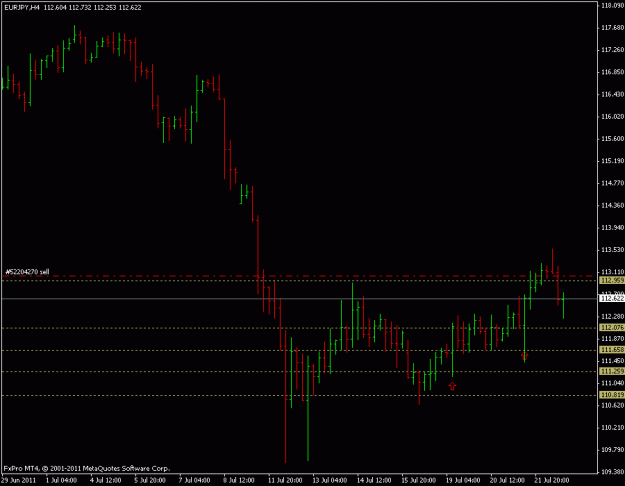Click the EURJPY,H4 chart title
This screenshot has height=486, width=625.
22,8
